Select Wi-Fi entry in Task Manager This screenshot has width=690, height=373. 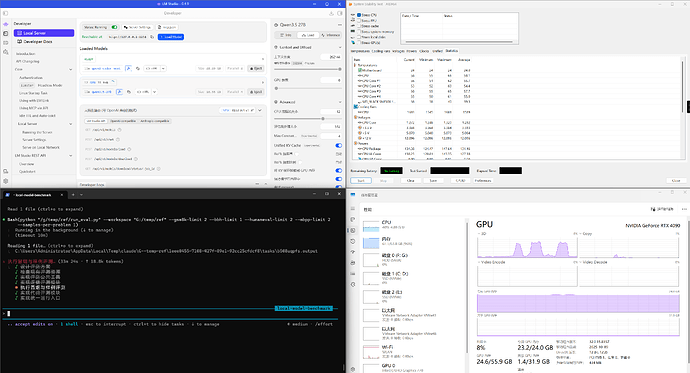[x=414, y=351]
